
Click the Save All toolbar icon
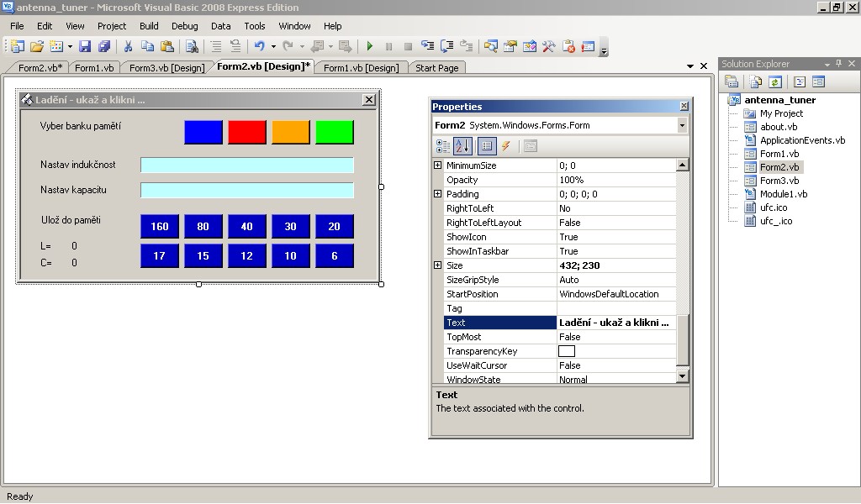pyautogui.click(x=104, y=47)
